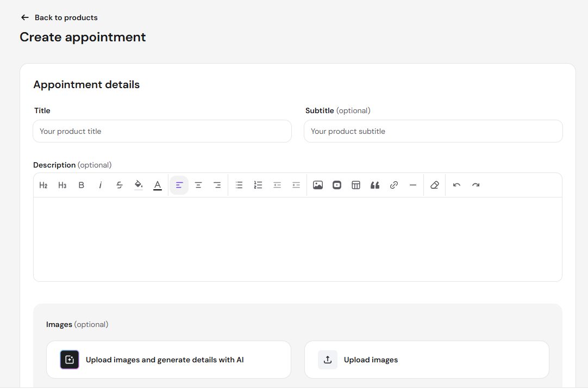Add a hyperlink to selected text

pyautogui.click(x=394, y=185)
